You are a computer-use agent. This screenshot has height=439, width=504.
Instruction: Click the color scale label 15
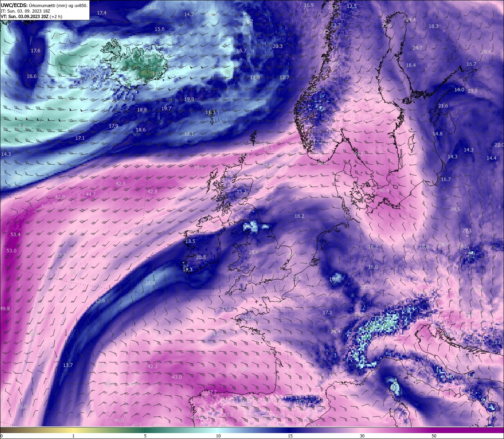coord(290,435)
